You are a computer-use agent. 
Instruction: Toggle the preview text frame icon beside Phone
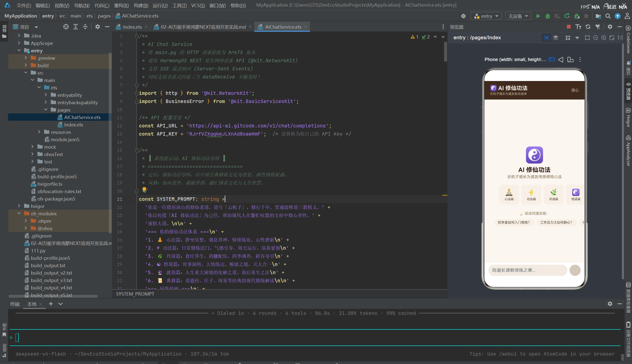551,60
